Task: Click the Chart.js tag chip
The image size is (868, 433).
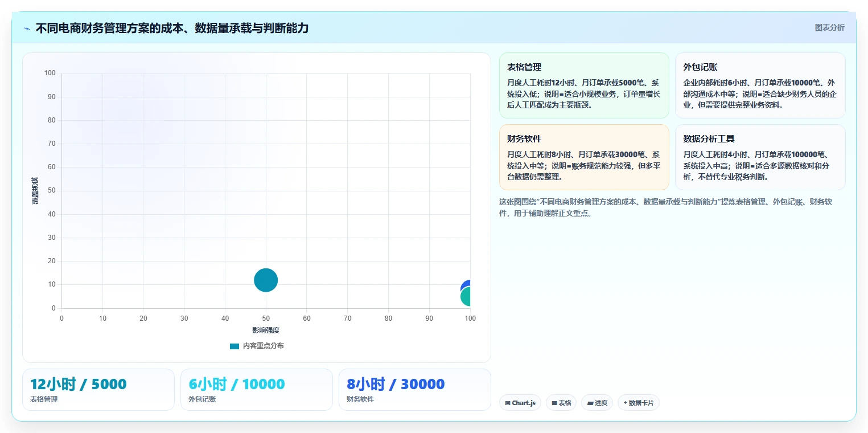Action: pyautogui.click(x=520, y=403)
